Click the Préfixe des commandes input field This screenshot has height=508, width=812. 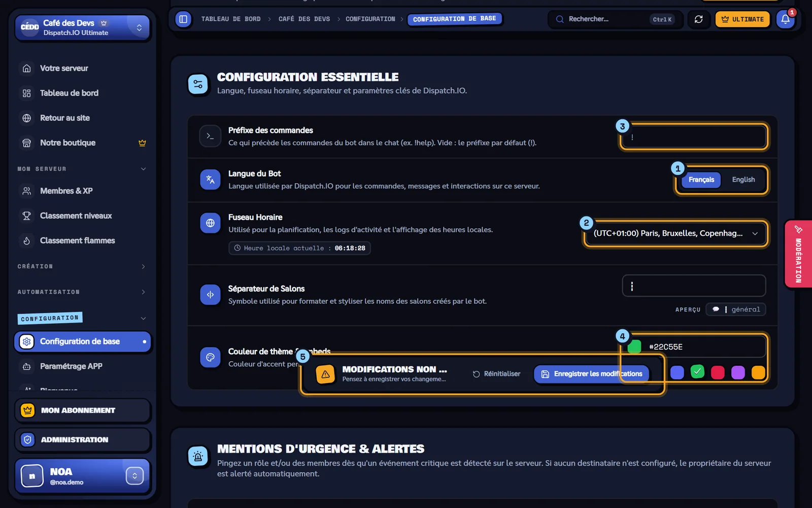click(x=694, y=137)
